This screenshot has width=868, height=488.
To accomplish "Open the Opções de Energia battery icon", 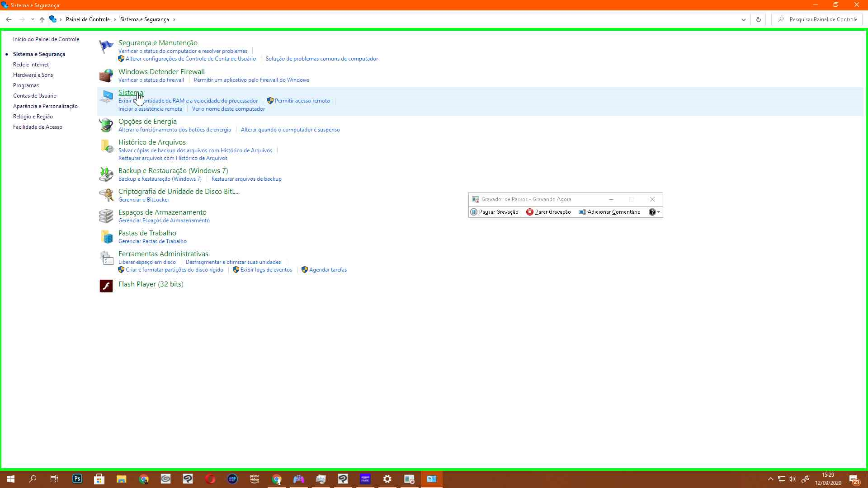I will coord(106,125).
